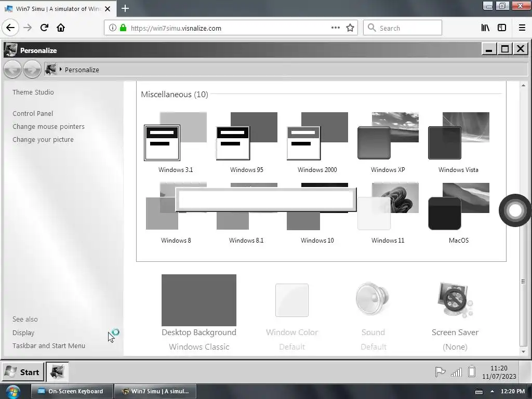Pick the Windows 11 theme
This screenshot has height=399, width=532.
coord(388,206)
